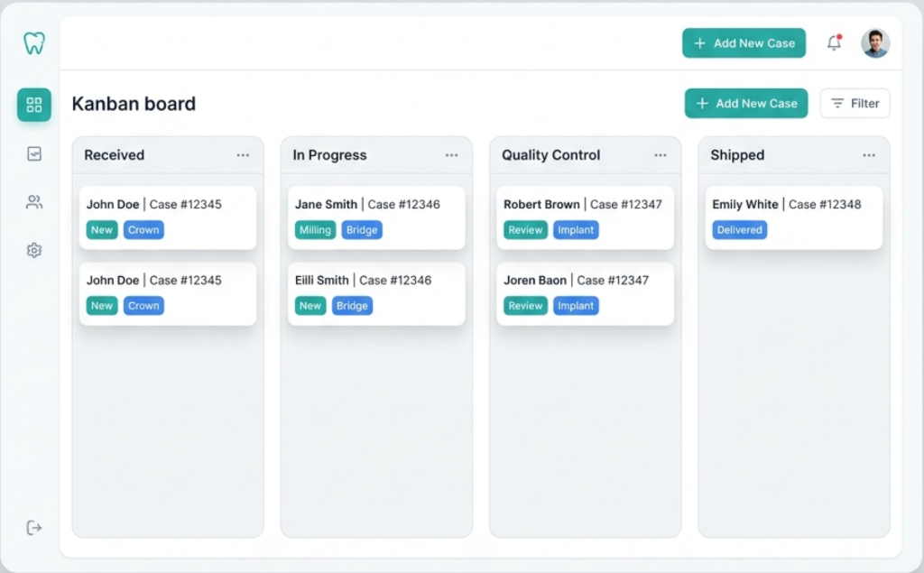Open notifications via the bell icon
The height and width of the screenshot is (573, 924).
833,42
